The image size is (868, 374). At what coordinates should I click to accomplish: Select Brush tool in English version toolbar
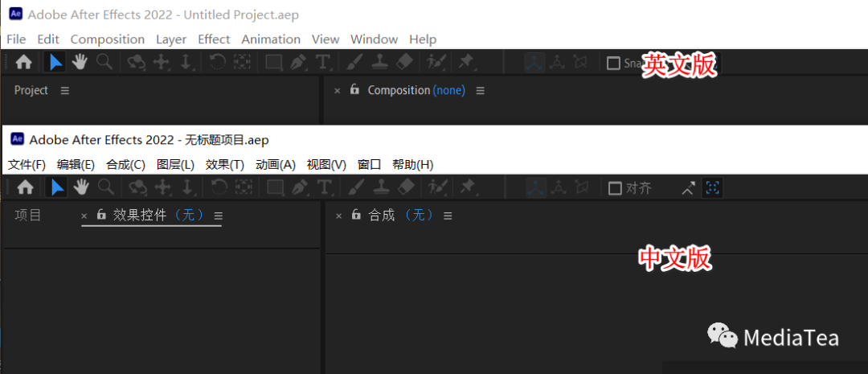(x=354, y=63)
